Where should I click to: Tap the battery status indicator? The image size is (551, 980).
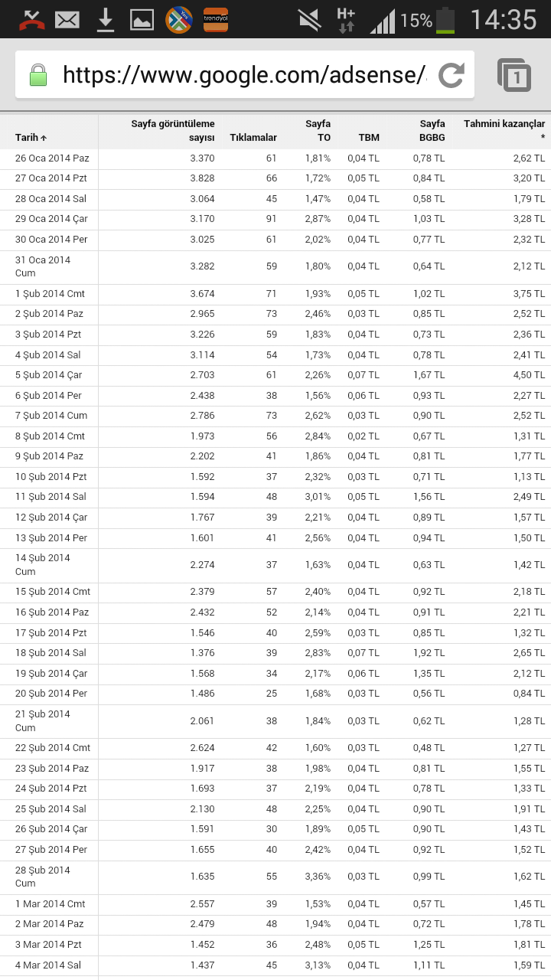[x=445, y=21]
